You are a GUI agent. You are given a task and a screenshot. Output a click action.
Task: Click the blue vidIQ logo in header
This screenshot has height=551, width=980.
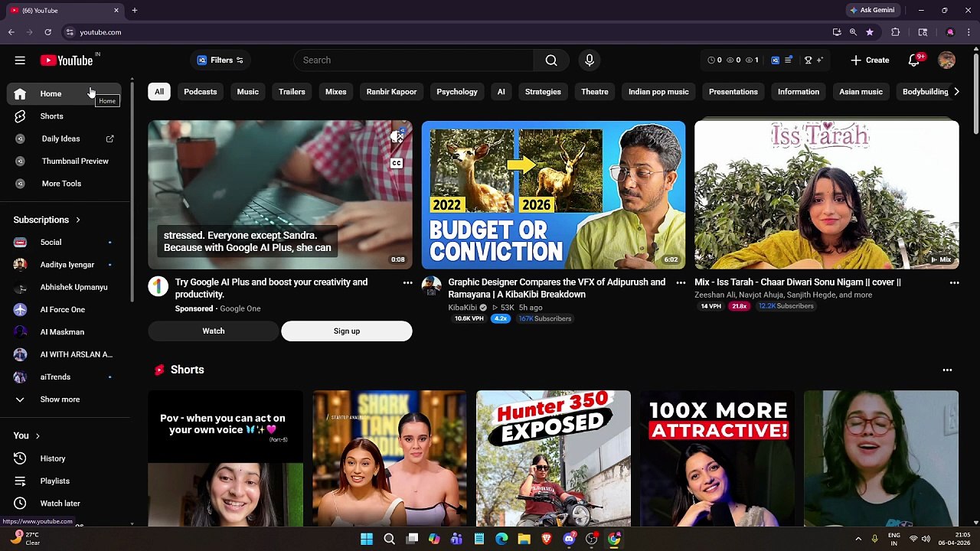775,60
